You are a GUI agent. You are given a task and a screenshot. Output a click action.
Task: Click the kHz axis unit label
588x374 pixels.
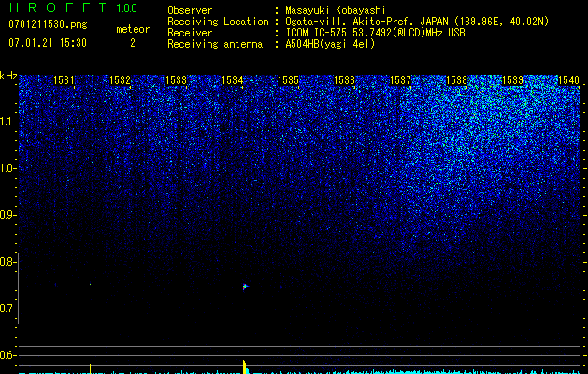[x=8, y=77]
